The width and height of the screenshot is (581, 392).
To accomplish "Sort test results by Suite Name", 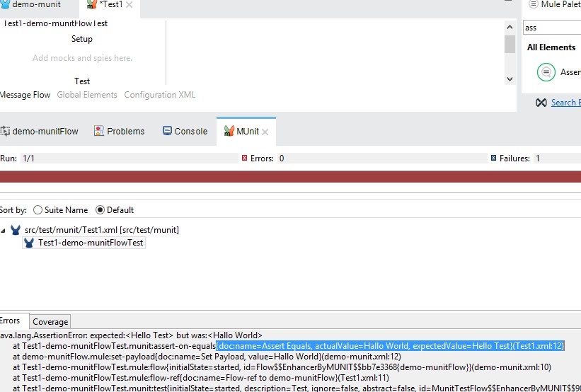I will click(x=38, y=210).
